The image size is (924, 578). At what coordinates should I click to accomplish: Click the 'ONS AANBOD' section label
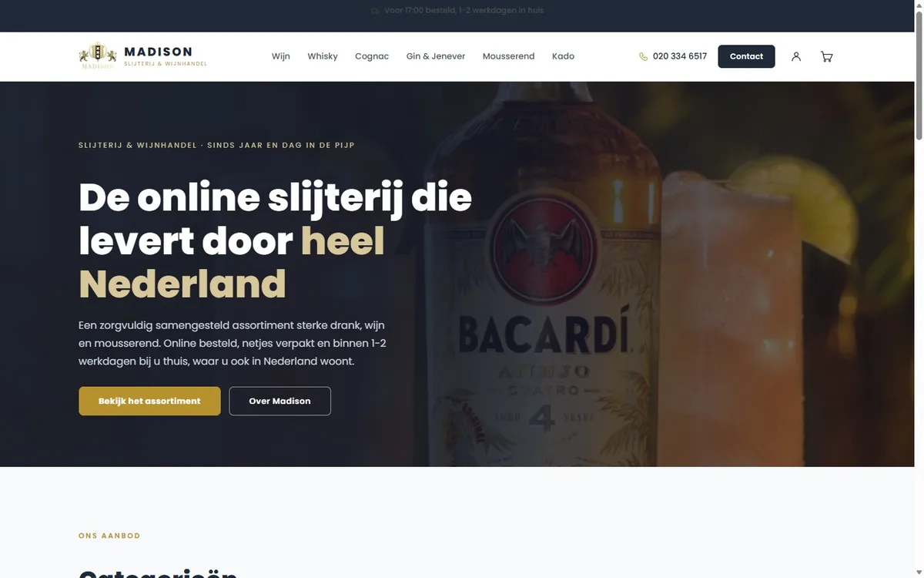point(109,536)
